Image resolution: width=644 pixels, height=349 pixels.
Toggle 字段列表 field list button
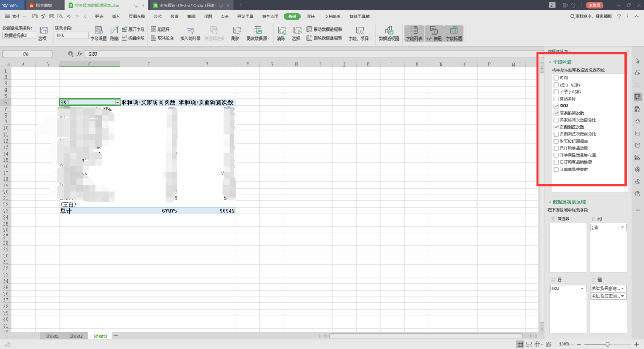[414, 34]
